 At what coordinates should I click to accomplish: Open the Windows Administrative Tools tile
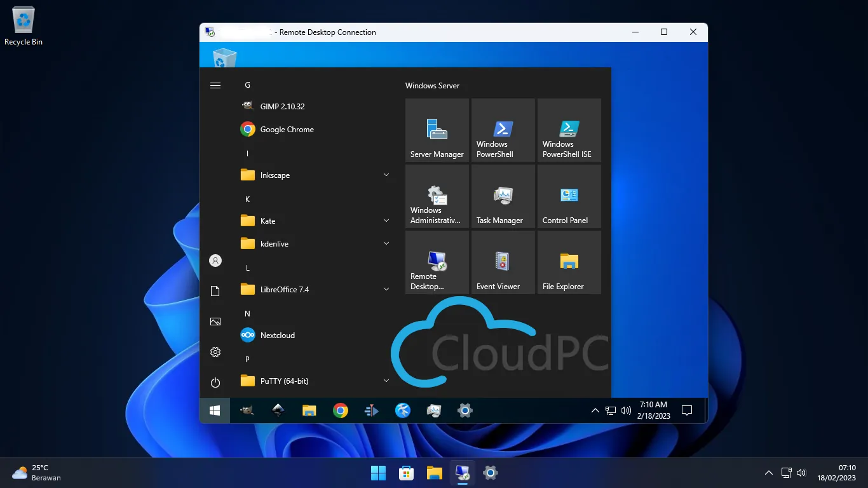point(437,196)
